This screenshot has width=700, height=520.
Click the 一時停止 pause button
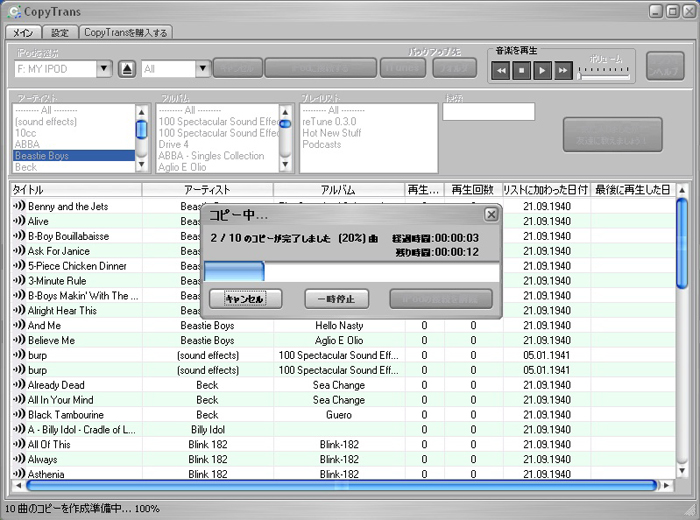(337, 299)
